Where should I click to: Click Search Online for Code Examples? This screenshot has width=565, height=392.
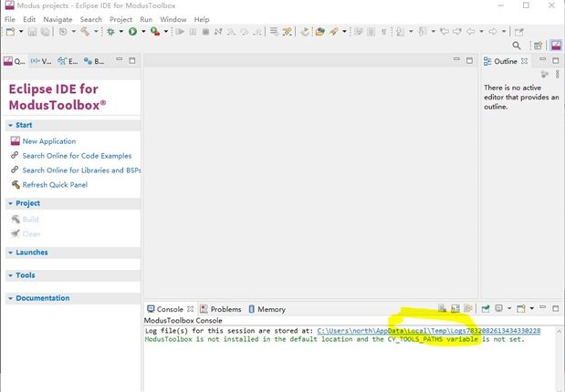click(77, 156)
